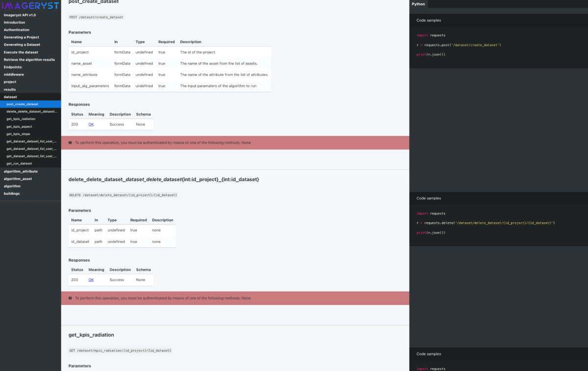This screenshot has height=371, width=588.
Task: Open the OK link in post_create_dataset responses
Action: coord(91,124)
